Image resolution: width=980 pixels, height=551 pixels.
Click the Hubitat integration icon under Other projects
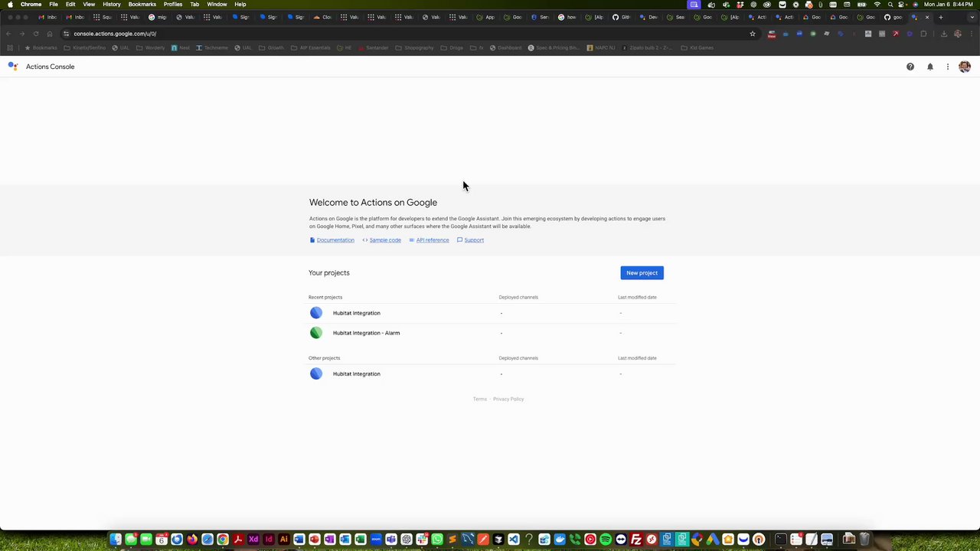click(x=316, y=373)
